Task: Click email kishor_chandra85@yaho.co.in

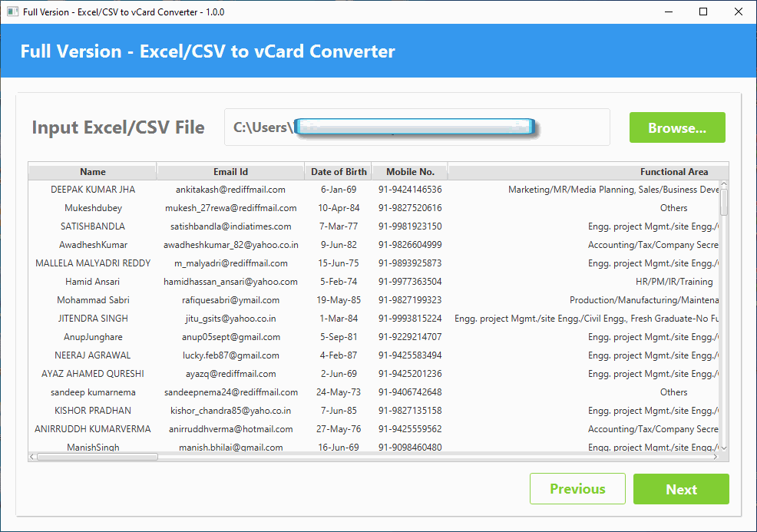Action: tap(231, 411)
